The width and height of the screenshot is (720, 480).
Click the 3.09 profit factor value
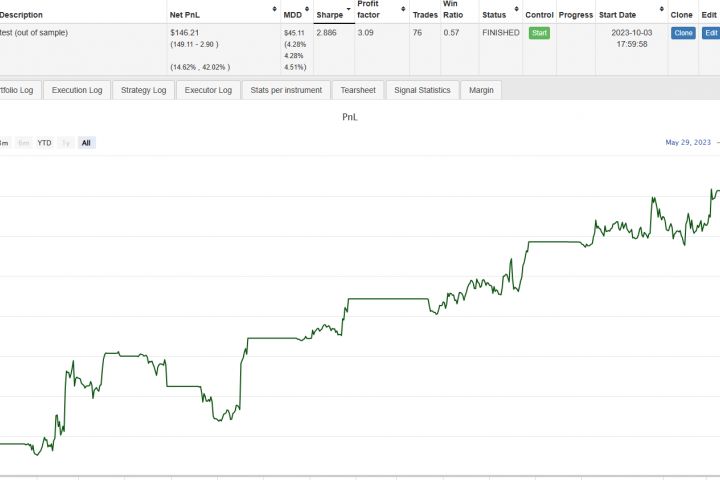pos(366,33)
